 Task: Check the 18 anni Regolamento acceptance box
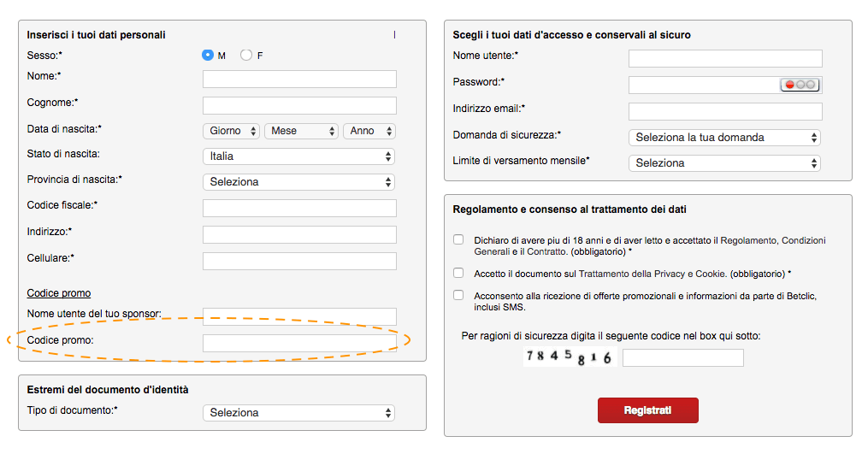pos(458,239)
